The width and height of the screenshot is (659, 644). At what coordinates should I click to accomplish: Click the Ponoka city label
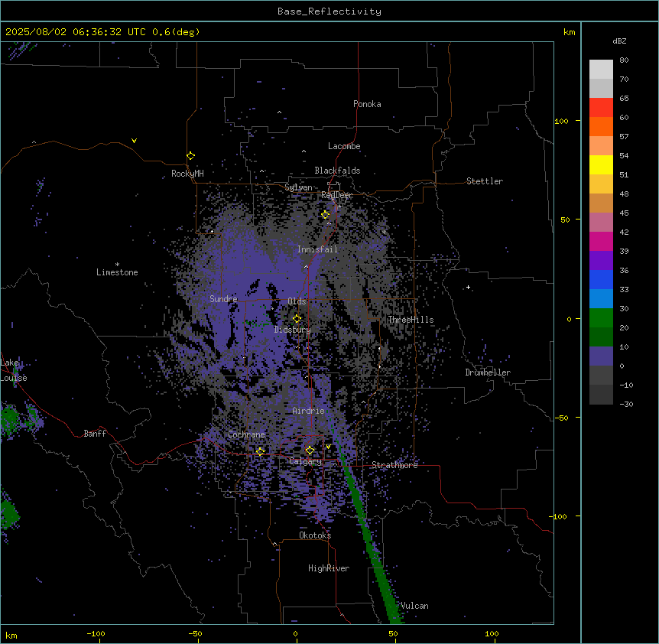(x=367, y=104)
